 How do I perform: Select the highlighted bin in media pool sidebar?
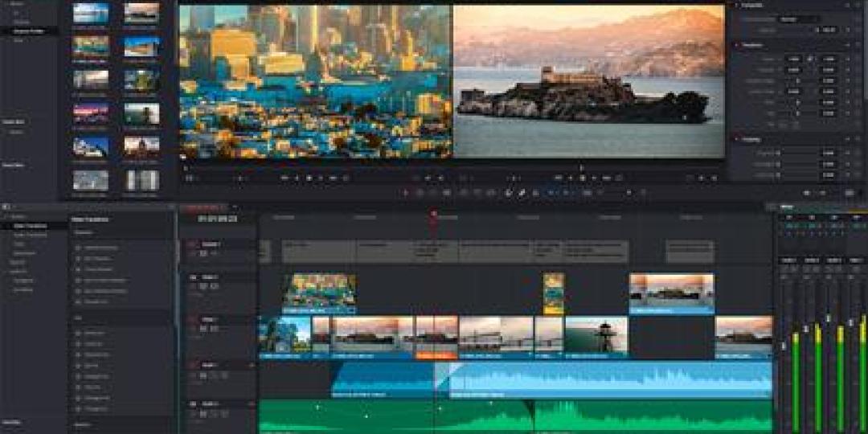tap(29, 31)
